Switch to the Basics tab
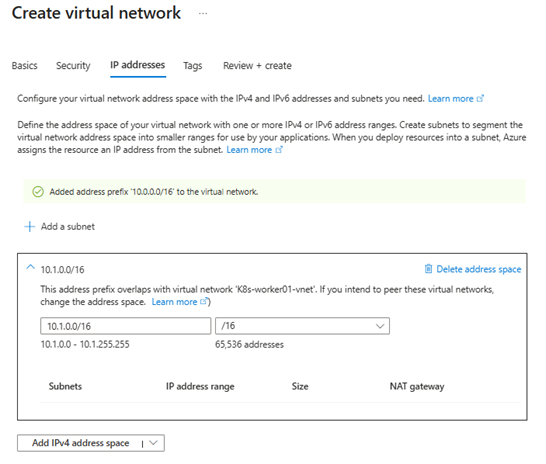546x464 pixels. click(24, 65)
